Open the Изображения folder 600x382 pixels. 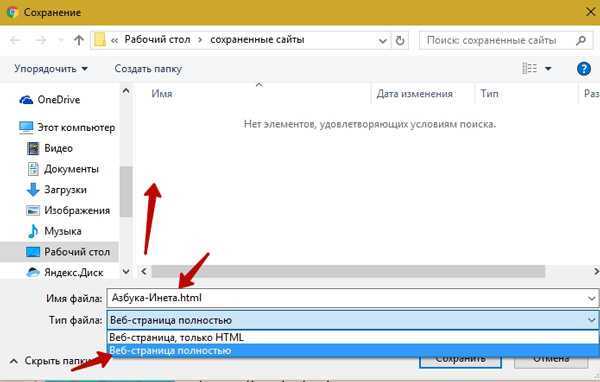tap(77, 211)
